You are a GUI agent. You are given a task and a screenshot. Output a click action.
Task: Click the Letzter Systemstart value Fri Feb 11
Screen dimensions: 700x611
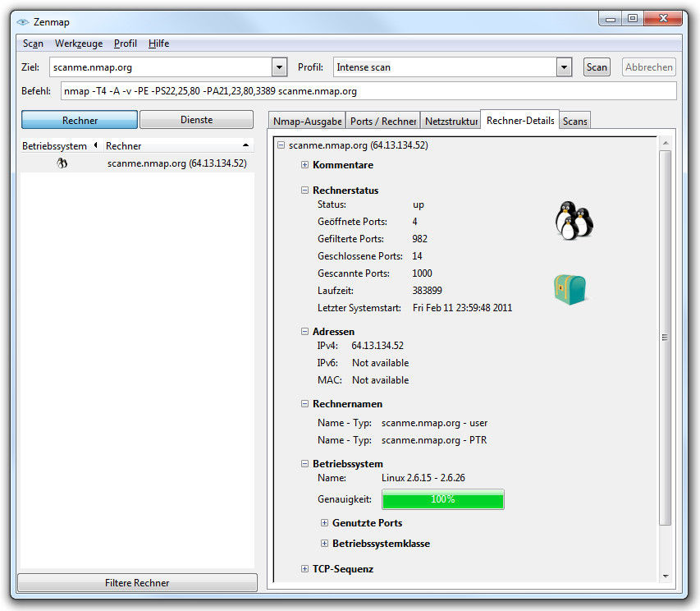click(x=462, y=308)
